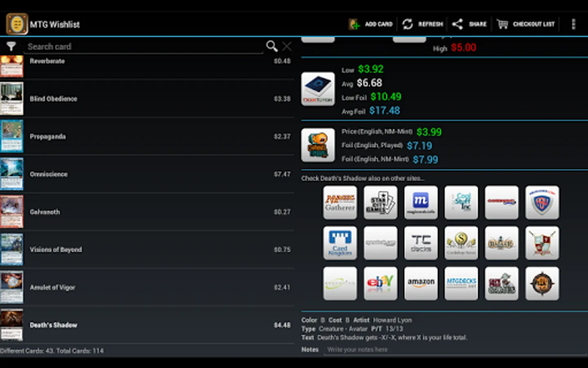Open Propaganda card thumbnail
Image resolution: width=588 pixels, height=368 pixels.
[11, 136]
